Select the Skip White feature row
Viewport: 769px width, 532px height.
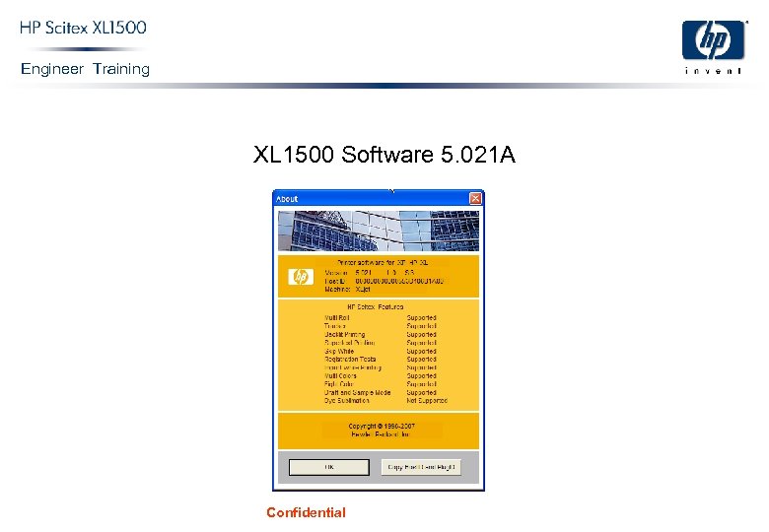click(381, 352)
